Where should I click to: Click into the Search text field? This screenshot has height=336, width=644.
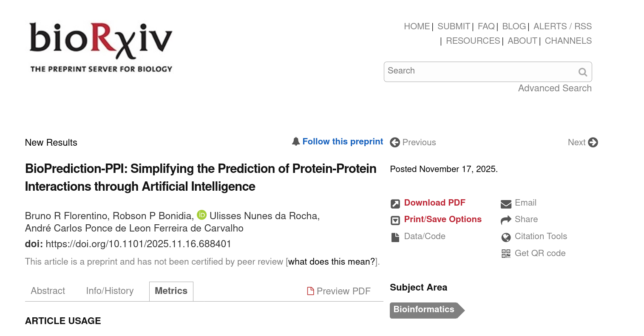click(480, 71)
